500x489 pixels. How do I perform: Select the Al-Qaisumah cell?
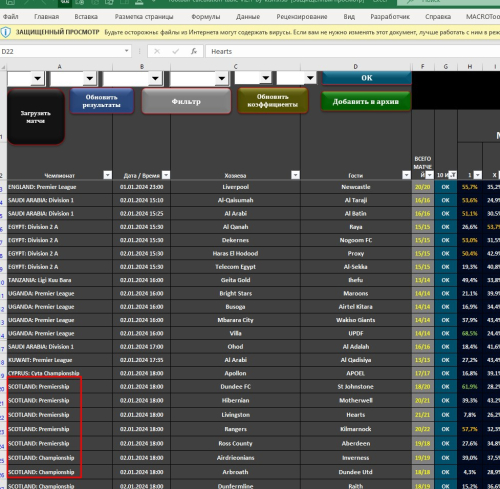[235, 200]
